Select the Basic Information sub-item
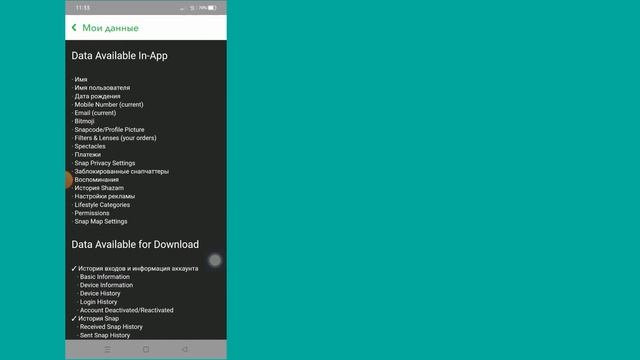The height and width of the screenshot is (360, 640). (x=104, y=277)
